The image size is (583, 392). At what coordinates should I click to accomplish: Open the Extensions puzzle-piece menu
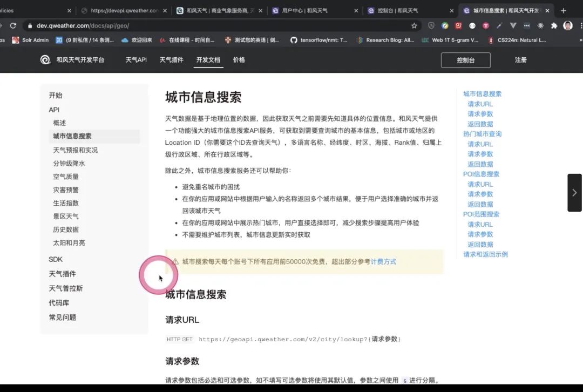[x=554, y=26]
